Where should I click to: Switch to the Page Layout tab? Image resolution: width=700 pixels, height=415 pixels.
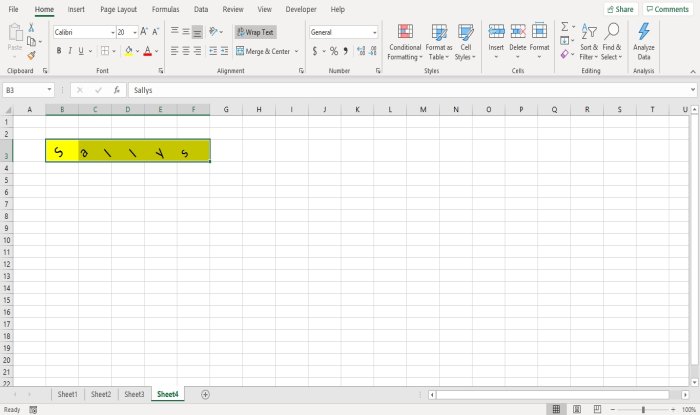click(x=118, y=9)
